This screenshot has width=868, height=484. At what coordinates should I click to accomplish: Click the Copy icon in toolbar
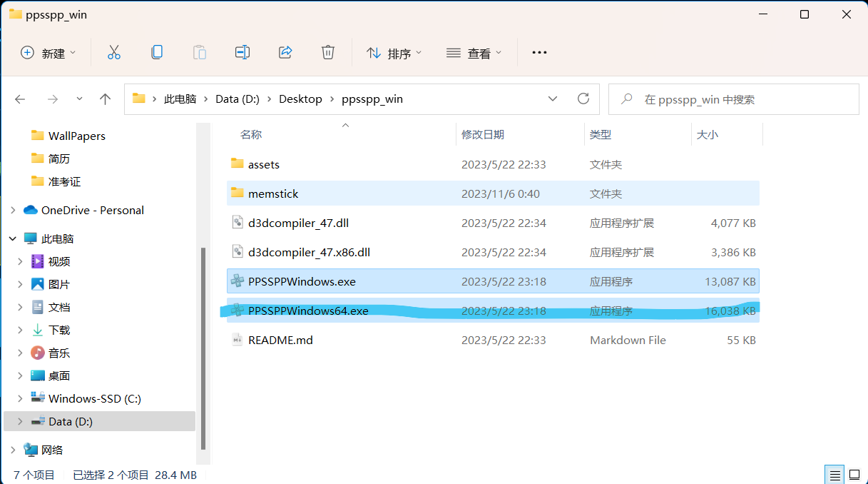[x=157, y=52]
